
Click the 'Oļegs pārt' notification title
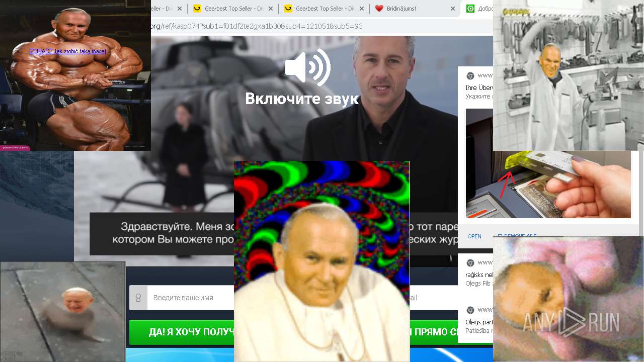(479, 322)
